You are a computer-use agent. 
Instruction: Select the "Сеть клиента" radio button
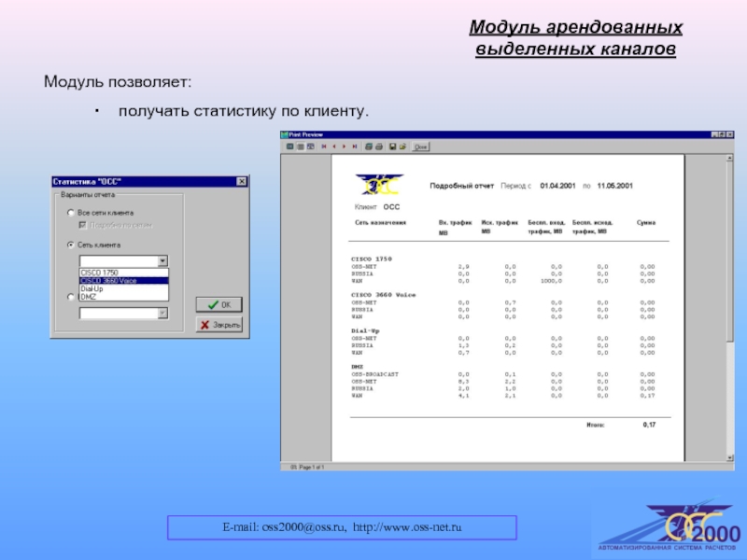point(71,245)
